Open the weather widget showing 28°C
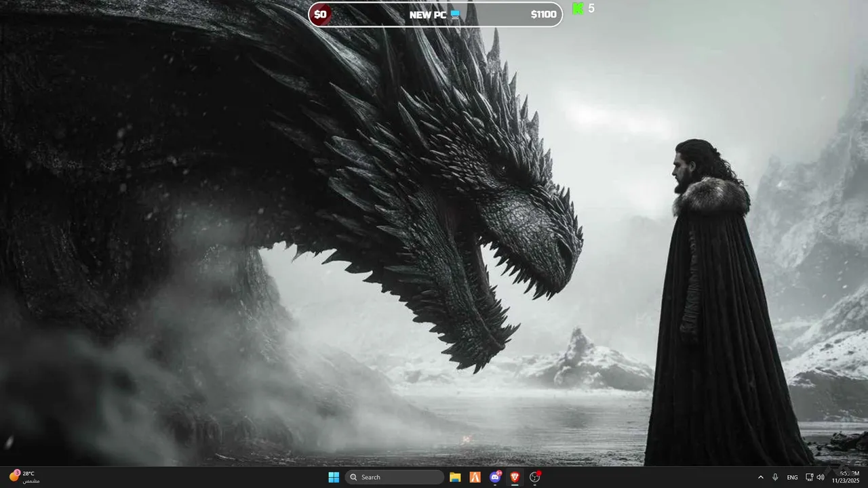The width and height of the screenshot is (868, 488). pyautogui.click(x=24, y=477)
